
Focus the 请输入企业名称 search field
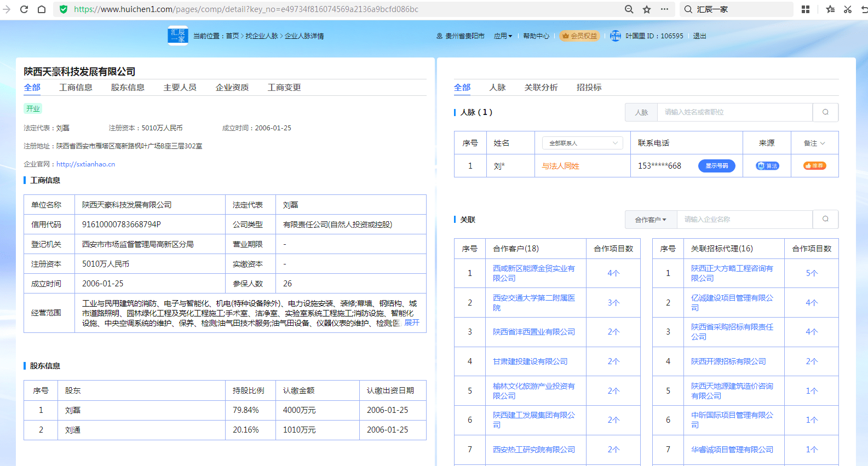745,220
